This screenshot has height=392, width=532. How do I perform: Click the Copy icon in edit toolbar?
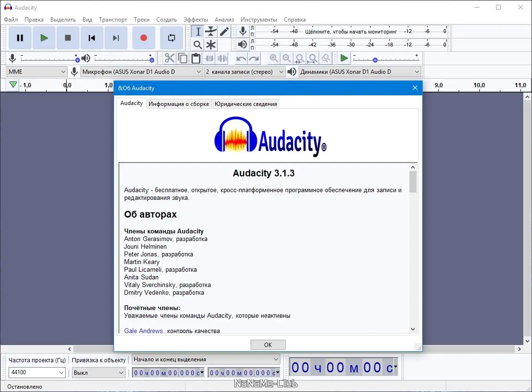(x=183, y=58)
